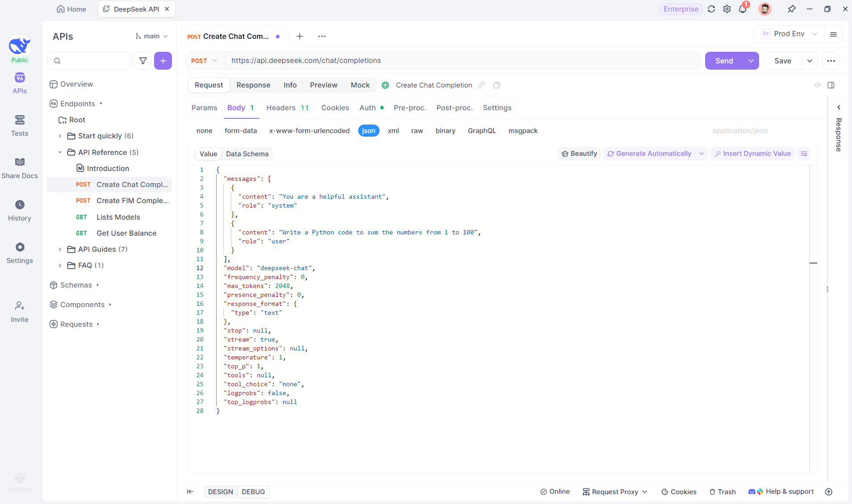This screenshot has width=852, height=504.
Task: Switch to DEBUG mode
Action: [253, 492]
